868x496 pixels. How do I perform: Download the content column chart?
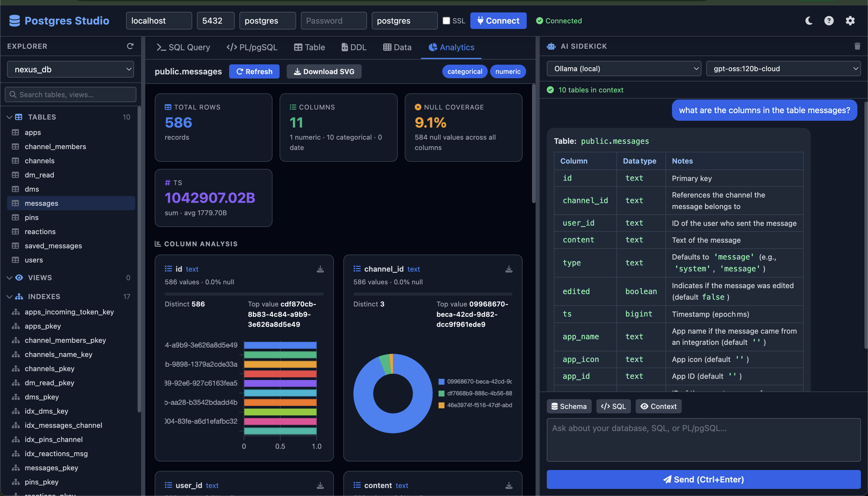pos(509,485)
